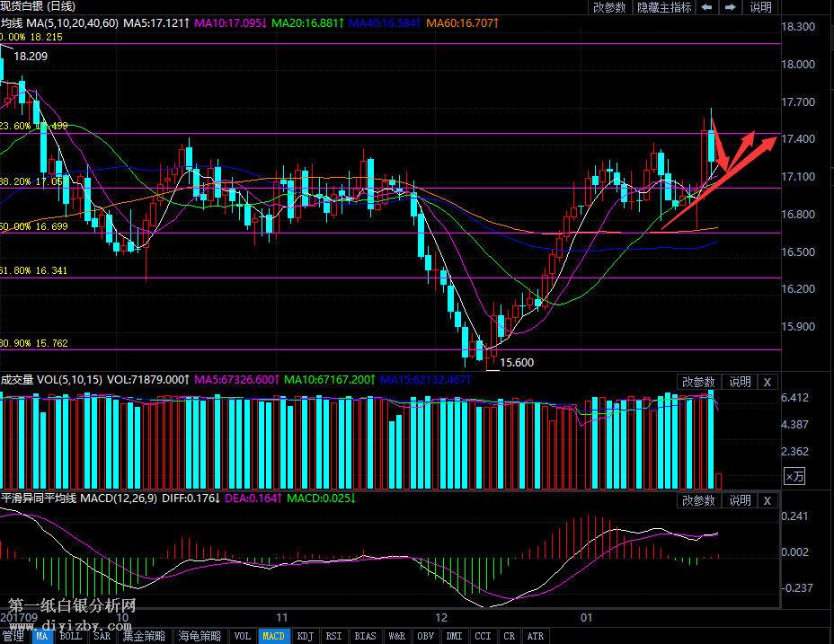Click 说明 at top right of chart

coord(760,7)
